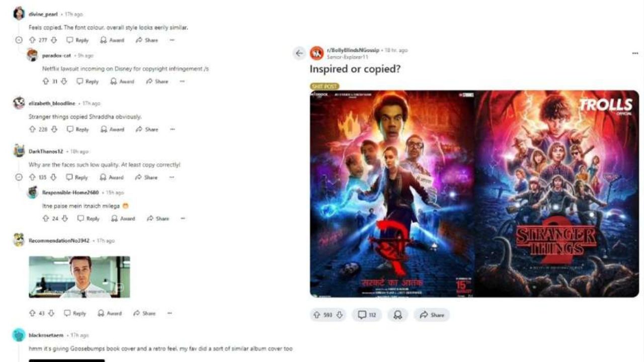Downvote the 'Inspired or copied?' post

pyautogui.click(x=340, y=315)
